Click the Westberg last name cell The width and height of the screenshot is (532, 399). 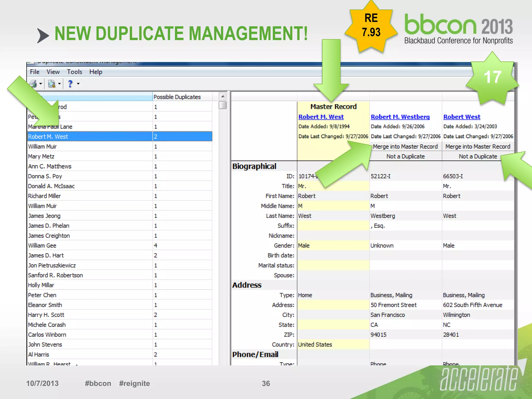[x=405, y=216]
